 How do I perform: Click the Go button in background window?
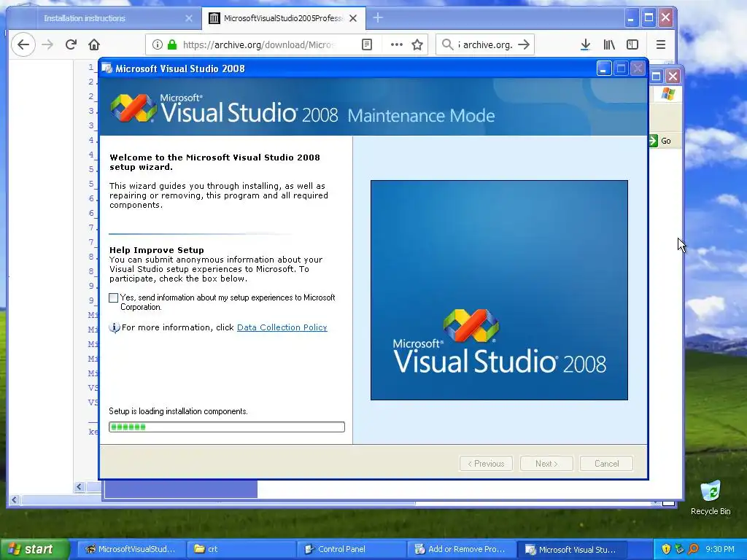tap(660, 141)
